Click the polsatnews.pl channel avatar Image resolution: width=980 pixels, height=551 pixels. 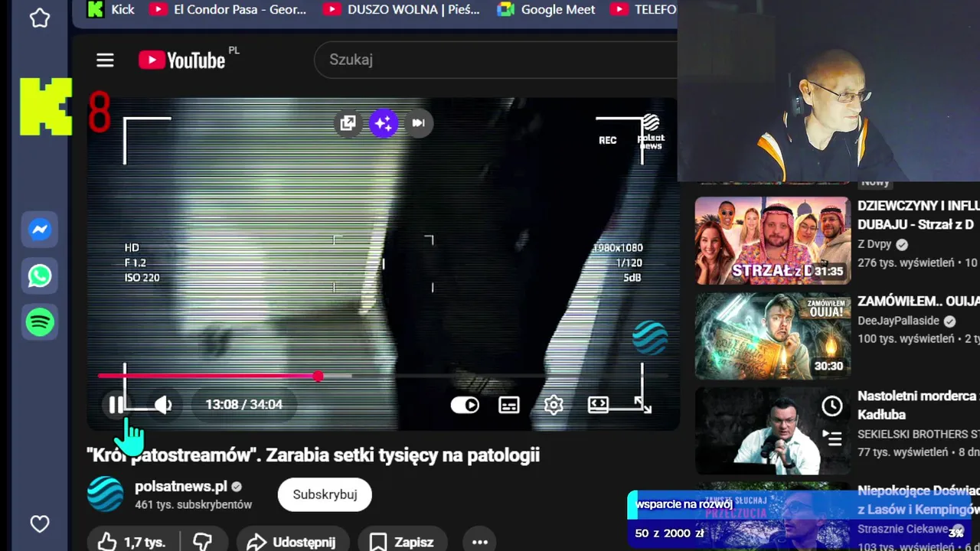click(106, 494)
